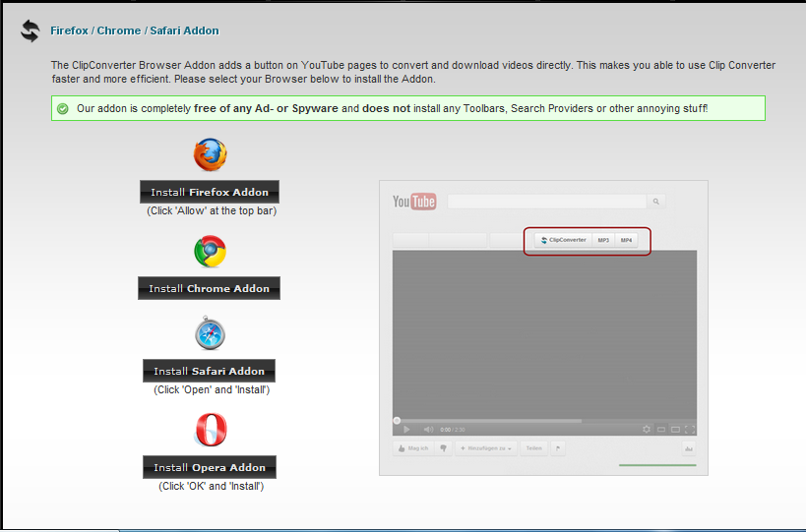Click the Firefox browser logo

click(211, 154)
